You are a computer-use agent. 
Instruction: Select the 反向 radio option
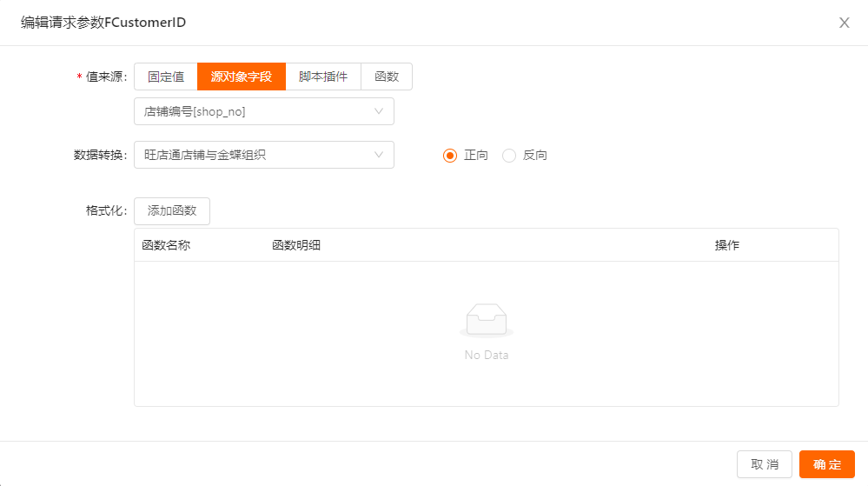(509, 156)
